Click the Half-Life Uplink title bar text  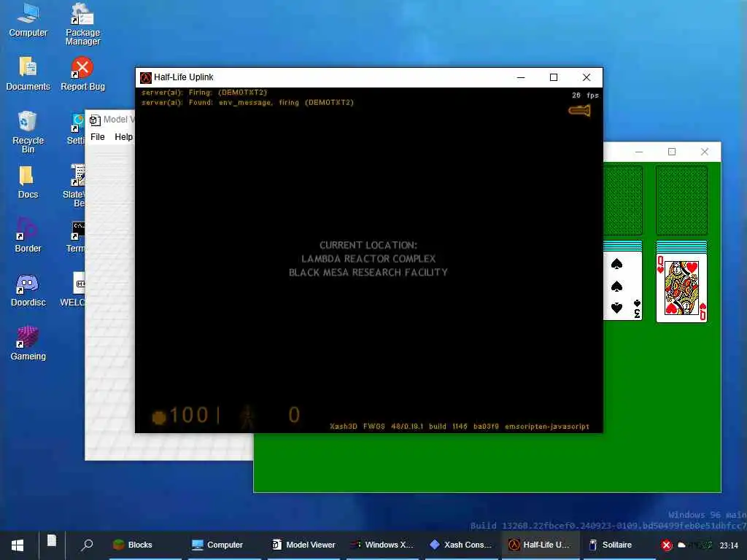pos(183,77)
